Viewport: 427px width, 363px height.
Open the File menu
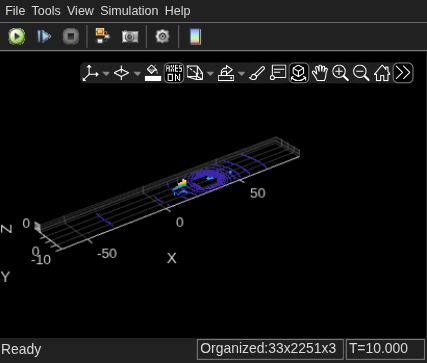coord(15,11)
